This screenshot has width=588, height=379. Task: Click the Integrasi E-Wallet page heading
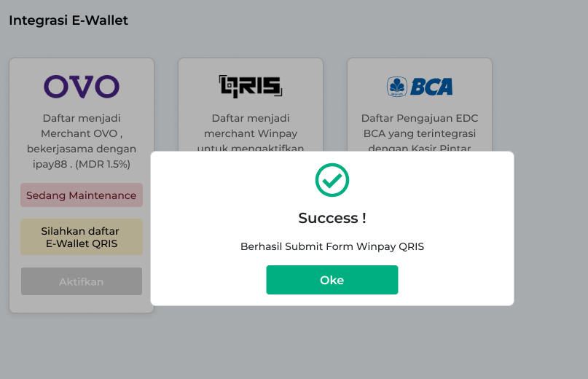click(68, 20)
